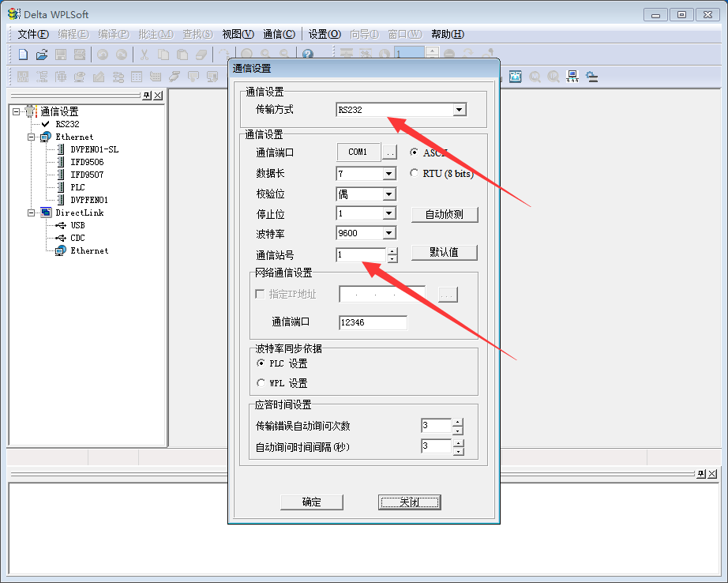
Task: Click the Cut scissors icon
Action: [x=144, y=55]
